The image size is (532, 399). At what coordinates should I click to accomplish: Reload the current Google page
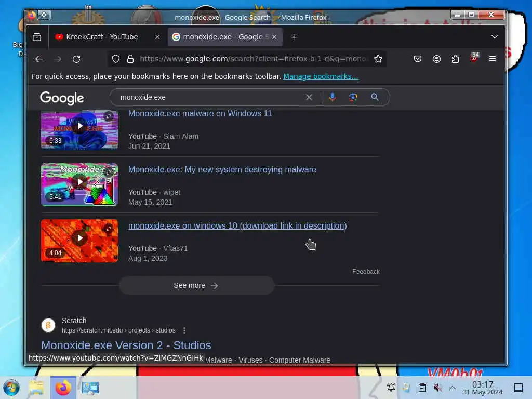click(x=76, y=59)
